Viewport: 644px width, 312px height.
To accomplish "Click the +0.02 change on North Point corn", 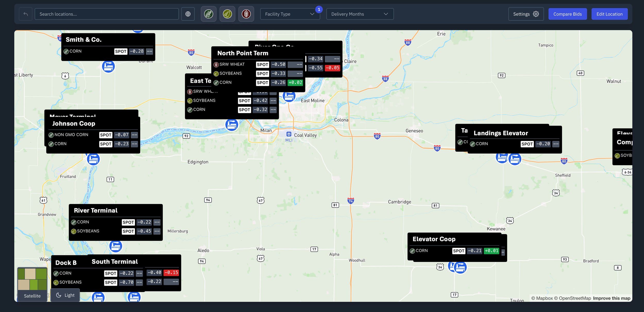I will click(295, 83).
